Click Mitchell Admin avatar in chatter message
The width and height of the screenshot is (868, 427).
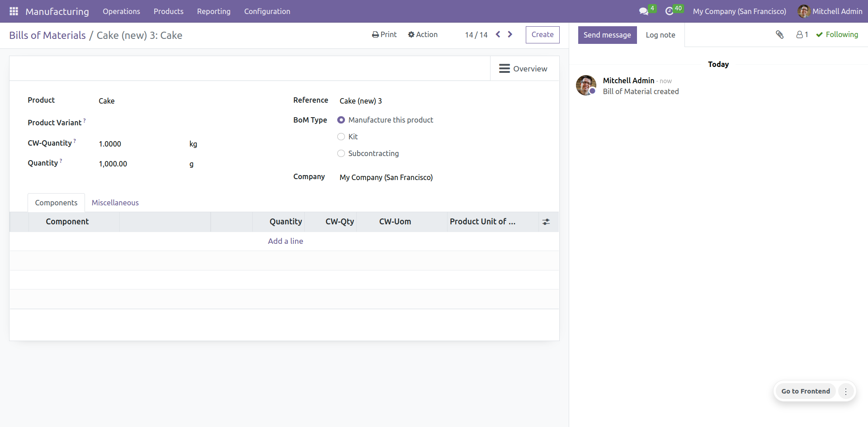586,85
